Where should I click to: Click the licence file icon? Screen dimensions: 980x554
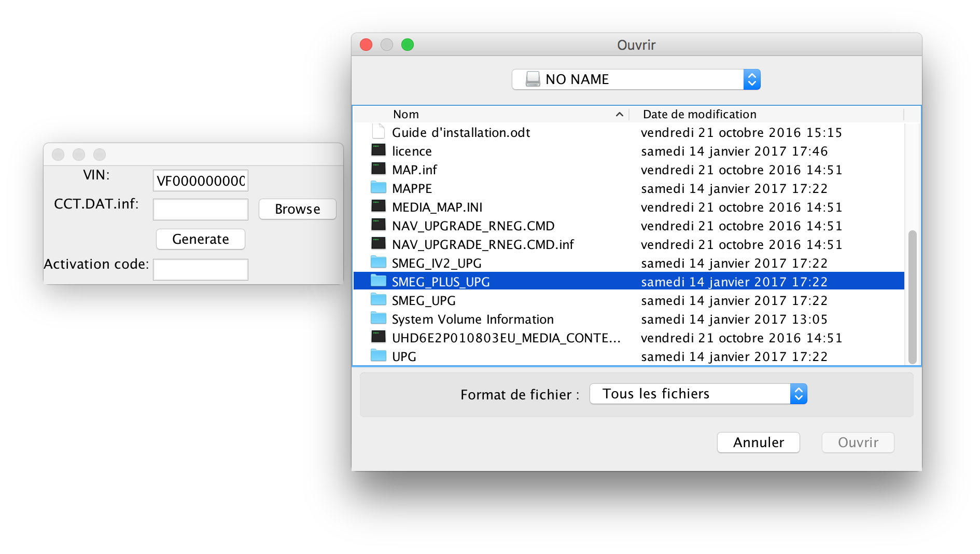[x=379, y=150]
